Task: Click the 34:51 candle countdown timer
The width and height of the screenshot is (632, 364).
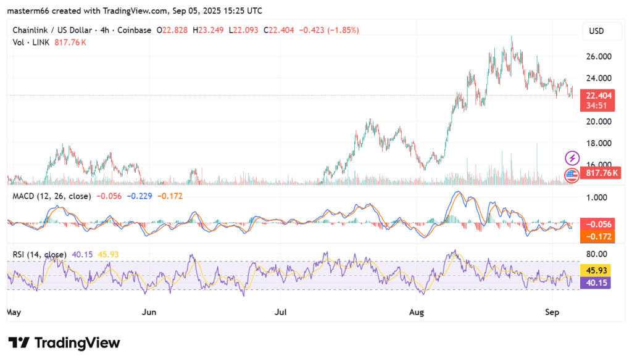Action: point(597,105)
